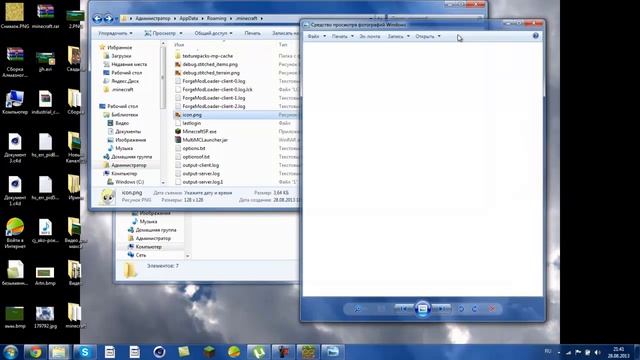
Task: Open Photo Viewer help icon
Action: (x=536, y=36)
